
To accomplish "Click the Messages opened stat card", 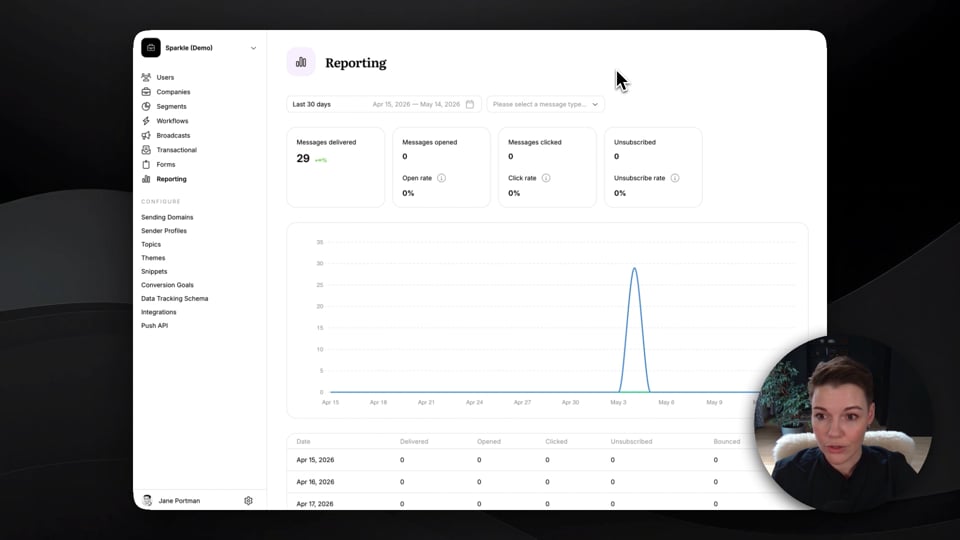I will tap(441, 167).
